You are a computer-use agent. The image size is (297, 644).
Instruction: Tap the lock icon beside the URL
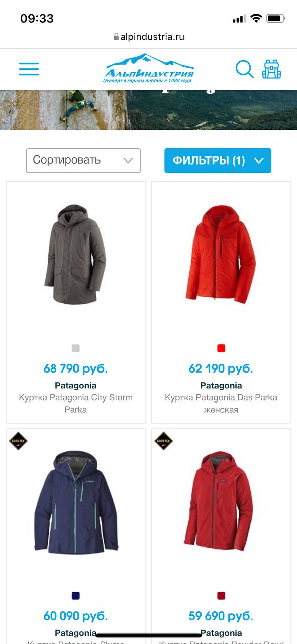click(116, 37)
